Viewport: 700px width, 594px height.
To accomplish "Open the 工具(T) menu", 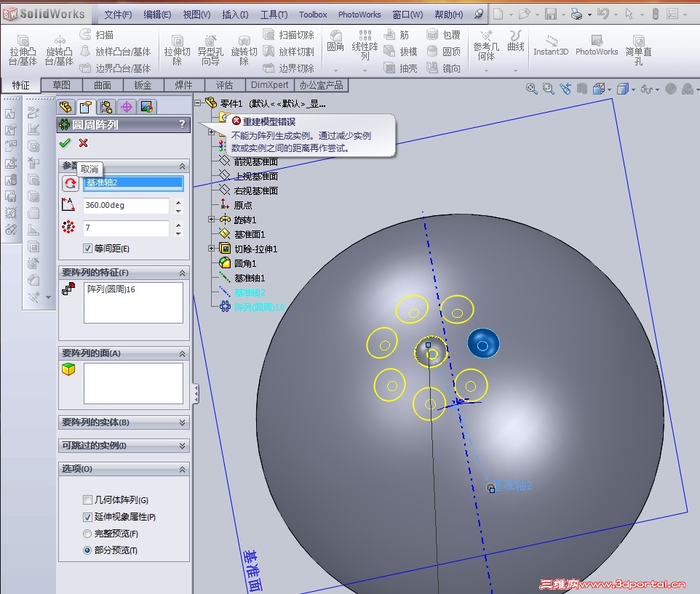I will point(274,15).
